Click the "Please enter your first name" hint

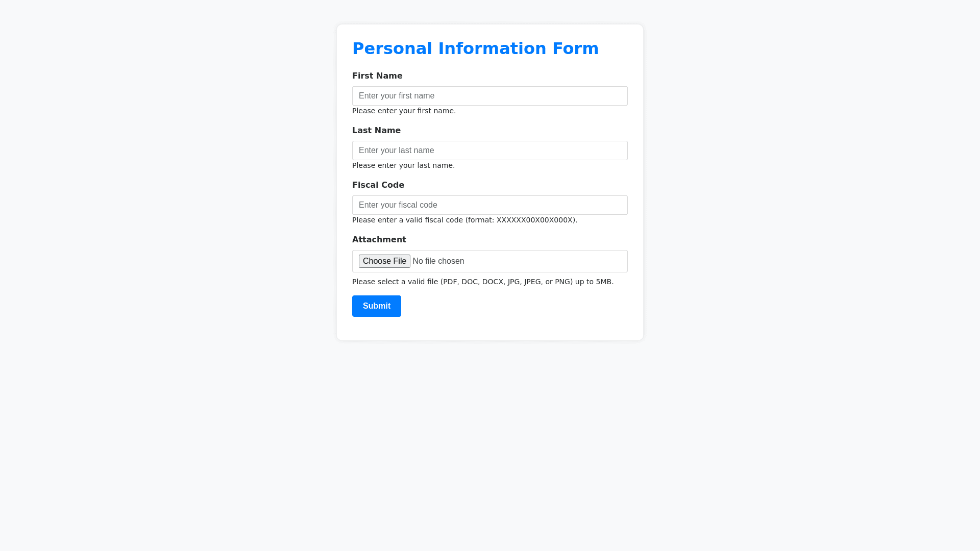coord(404,111)
